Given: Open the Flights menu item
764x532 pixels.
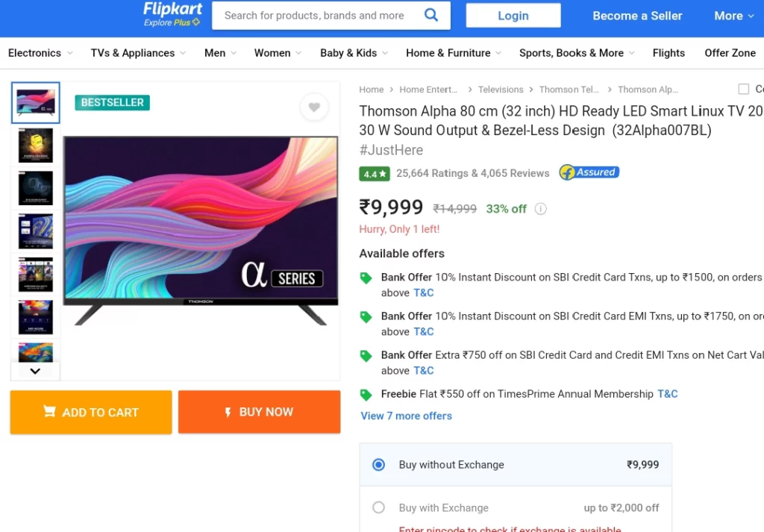Looking at the screenshot, I should point(668,53).
